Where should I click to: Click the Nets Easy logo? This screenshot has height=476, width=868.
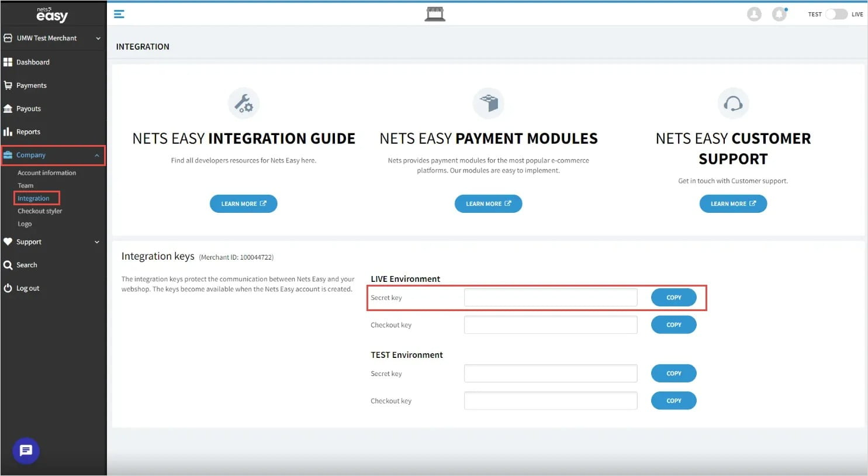52,15
